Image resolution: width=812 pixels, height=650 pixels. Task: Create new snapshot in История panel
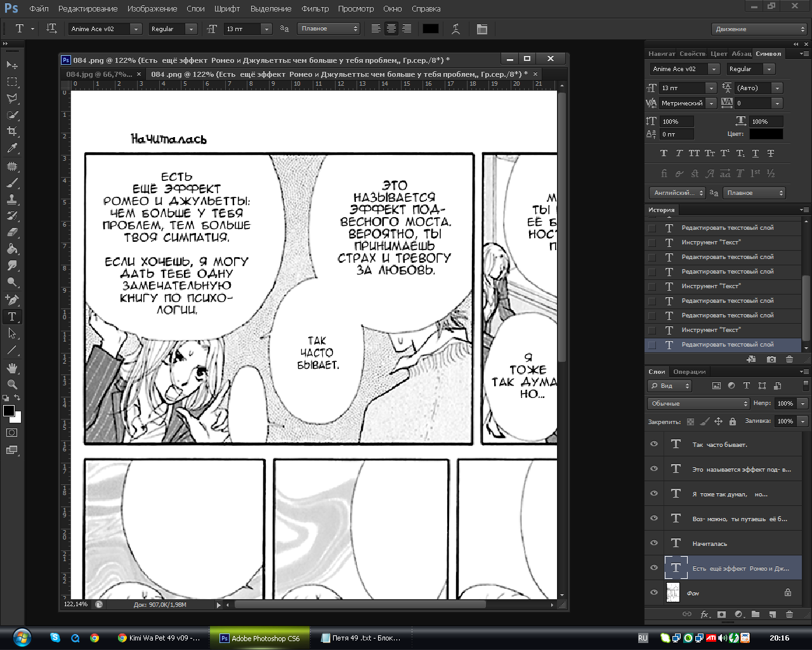coord(771,359)
